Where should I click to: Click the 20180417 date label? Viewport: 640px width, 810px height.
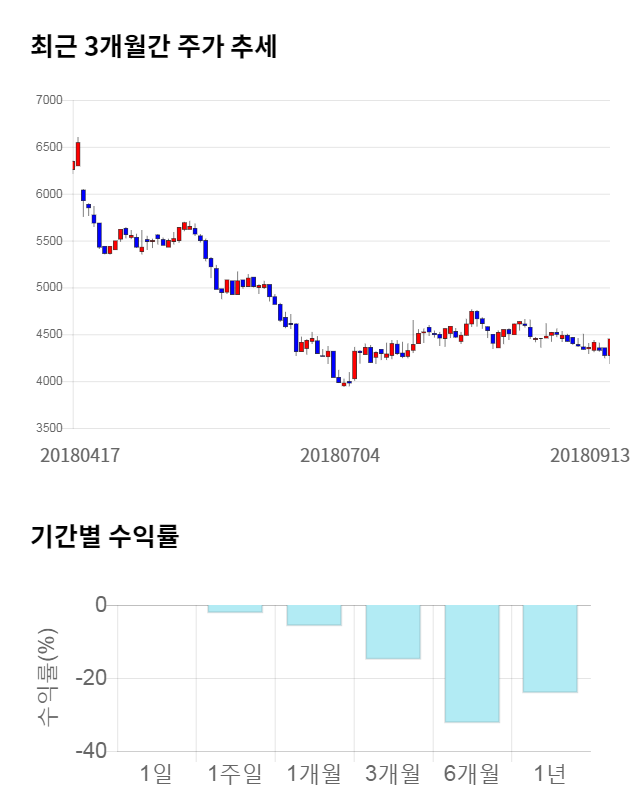(x=80, y=455)
